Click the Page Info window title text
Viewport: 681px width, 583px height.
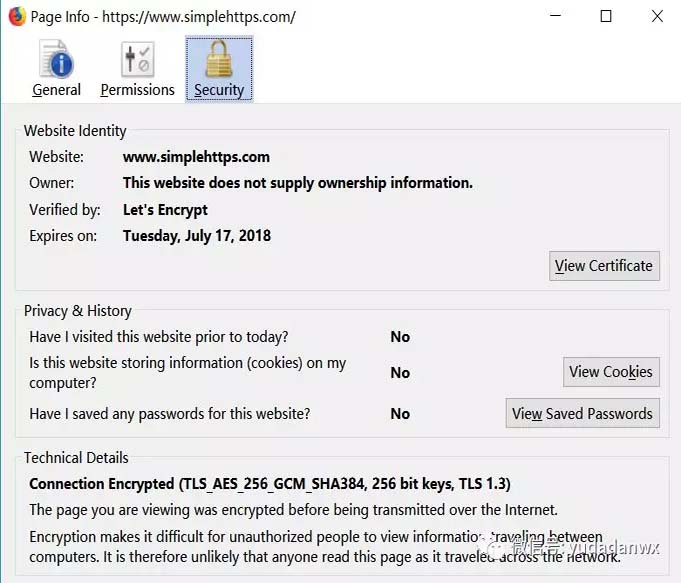[163, 17]
